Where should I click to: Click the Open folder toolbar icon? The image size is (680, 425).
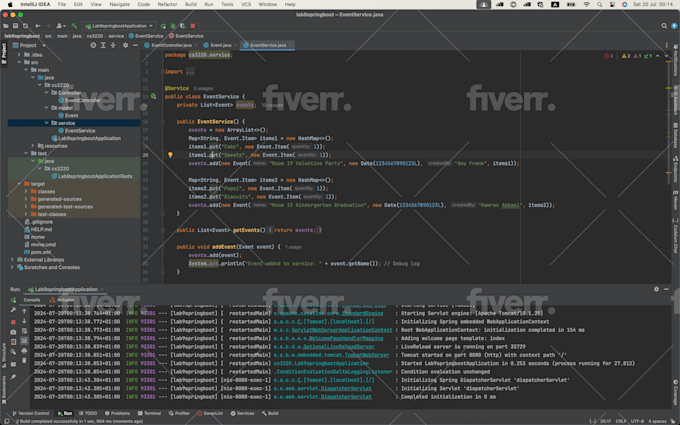[6, 26]
